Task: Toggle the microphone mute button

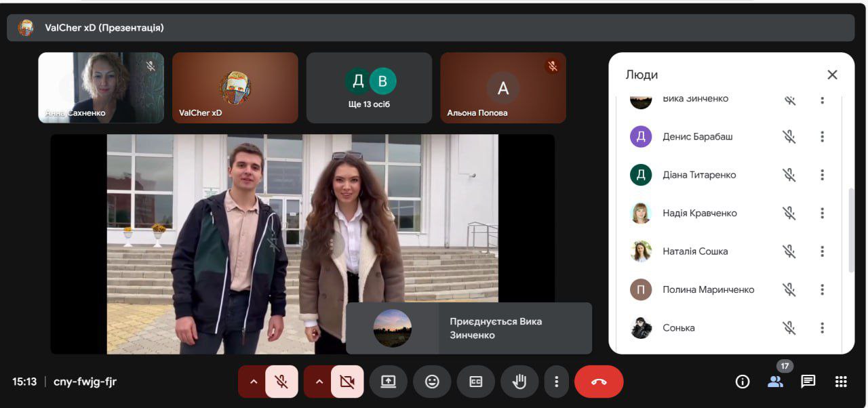Action: (x=281, y=382)
